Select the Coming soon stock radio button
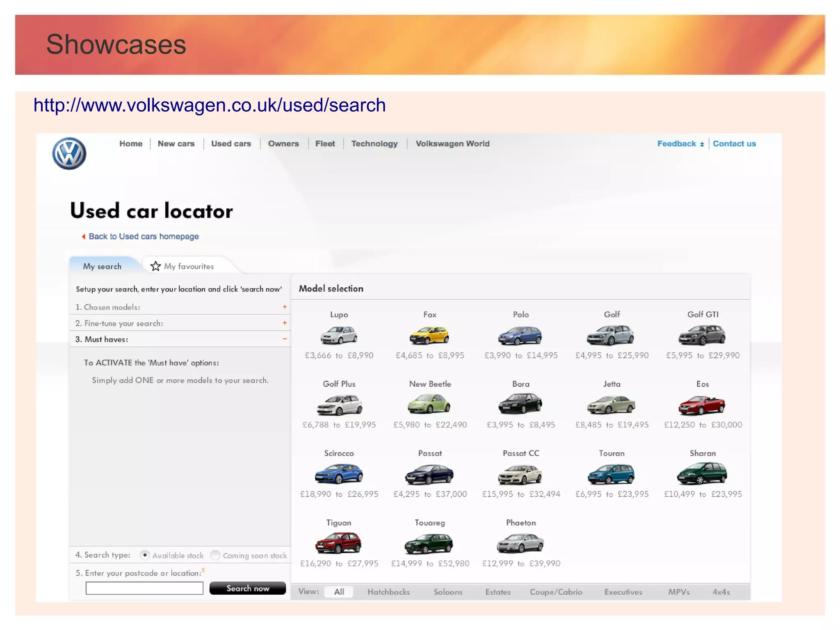Image resolution: width=840 pixels, height=630 pixels. pyautogui.click(x=215, y=555)
